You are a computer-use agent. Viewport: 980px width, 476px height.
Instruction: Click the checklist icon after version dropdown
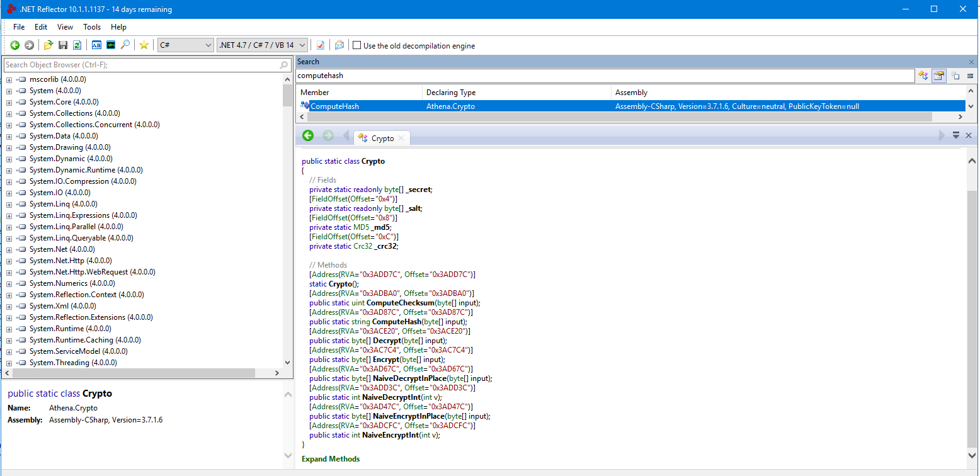click(x=321, y=45)
